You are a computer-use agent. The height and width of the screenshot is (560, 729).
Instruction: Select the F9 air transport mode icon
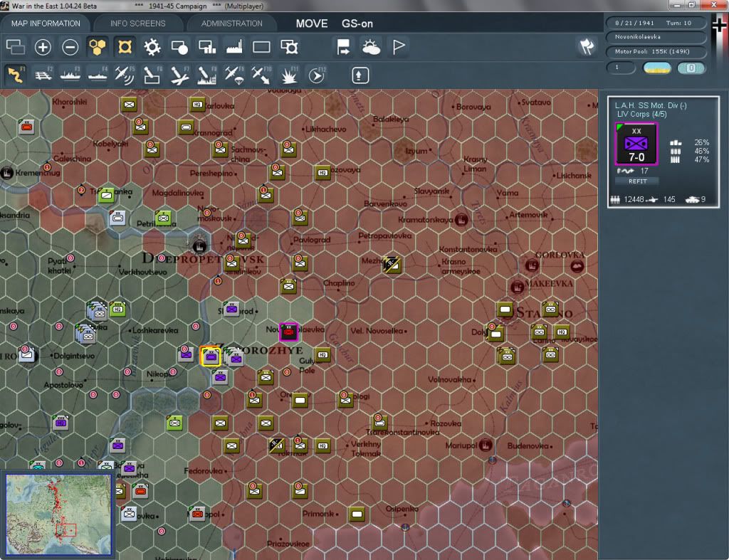234,75
